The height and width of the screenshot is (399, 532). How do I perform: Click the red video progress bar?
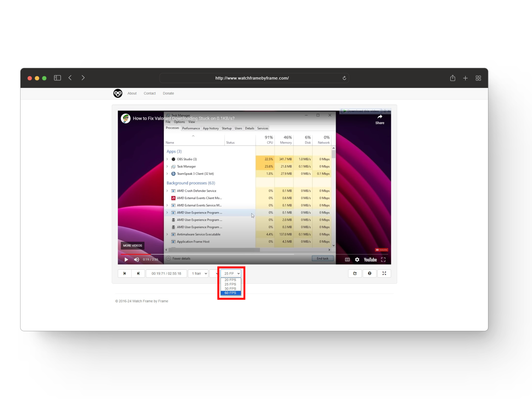(x=136, y=254)
